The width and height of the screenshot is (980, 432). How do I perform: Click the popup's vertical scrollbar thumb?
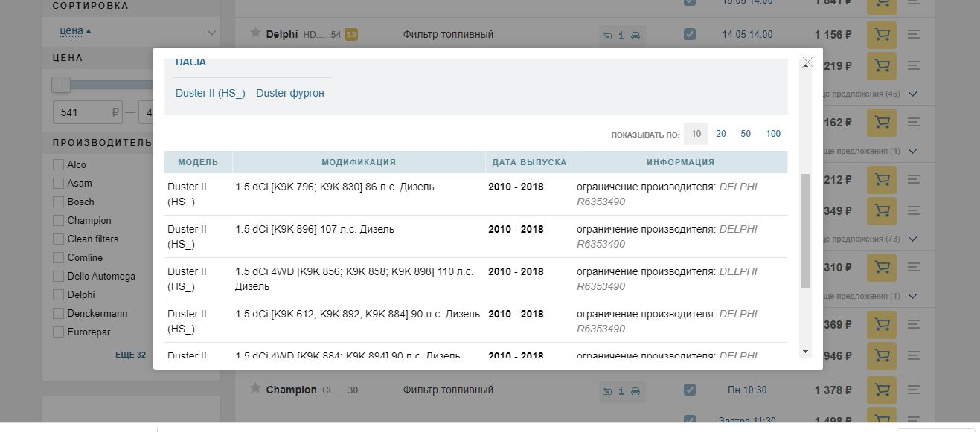805,231
